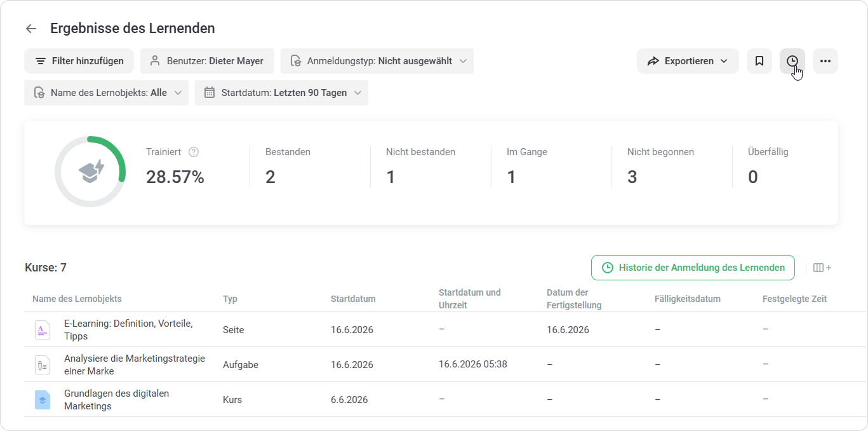
Task: Sort by the Startdatum column header
Action: point(353,299)
